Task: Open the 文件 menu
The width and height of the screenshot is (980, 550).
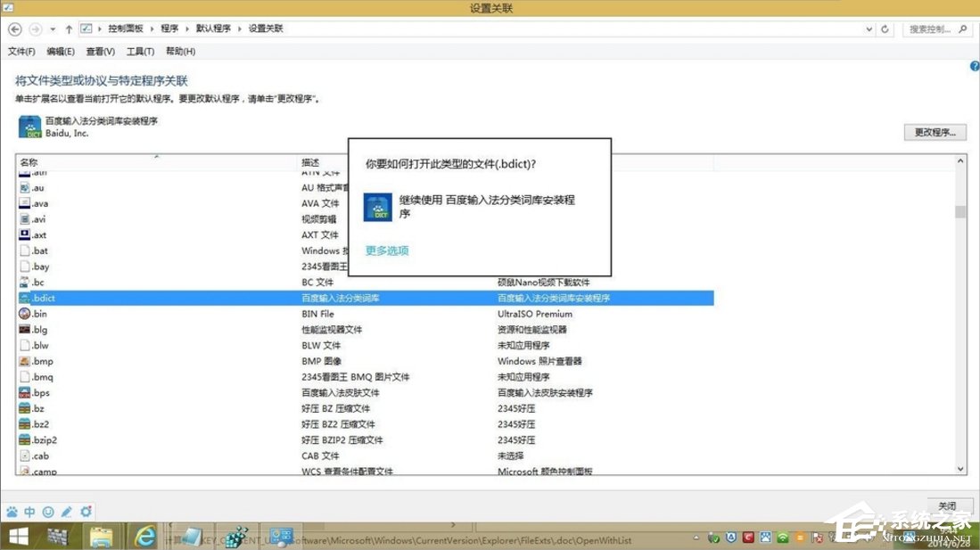Action: point(23,51)
